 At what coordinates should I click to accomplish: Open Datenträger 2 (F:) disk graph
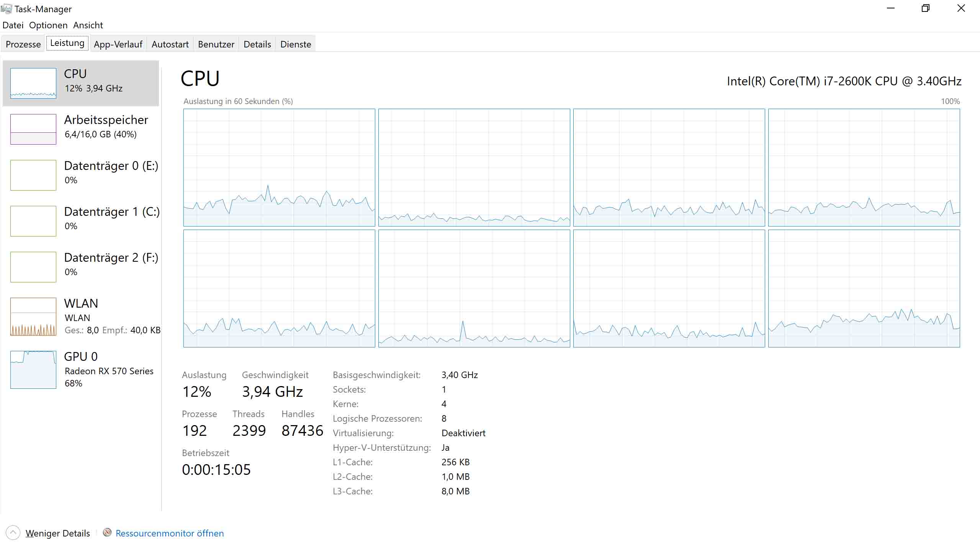33,267
